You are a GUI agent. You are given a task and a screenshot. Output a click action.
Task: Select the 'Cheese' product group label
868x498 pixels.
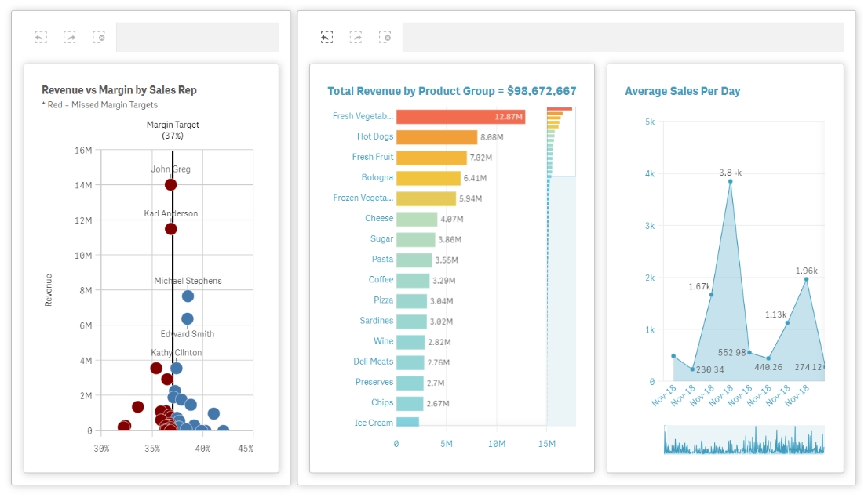point(379,218)
